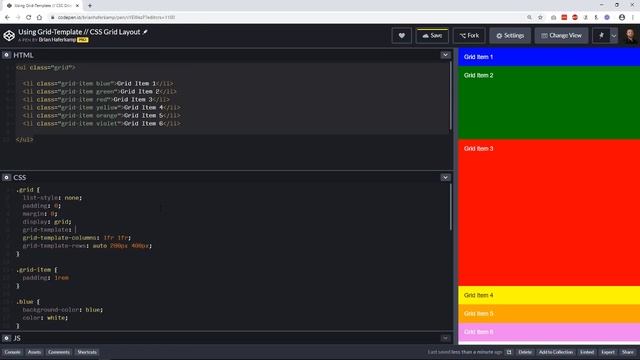Open HTML editor settings gear
640x360 pixels.
point(6,55)
